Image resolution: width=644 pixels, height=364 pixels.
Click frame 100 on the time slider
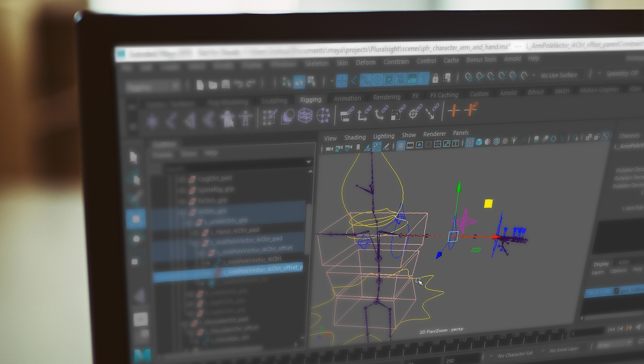[436, 343]
